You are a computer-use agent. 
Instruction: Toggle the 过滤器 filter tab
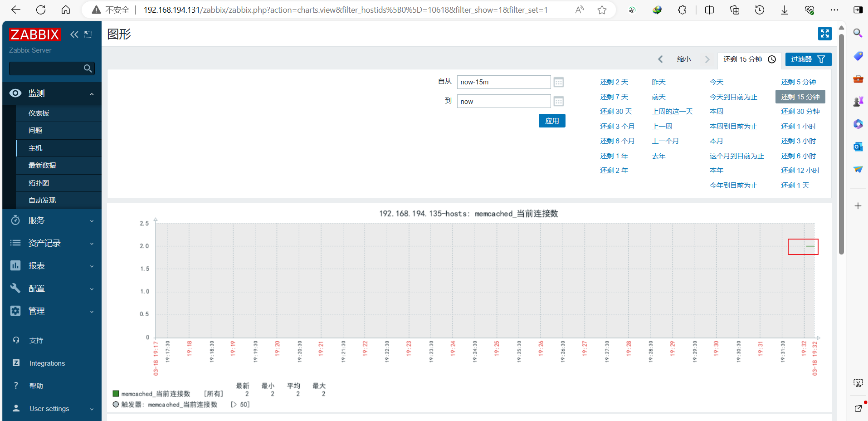[808, 59]
